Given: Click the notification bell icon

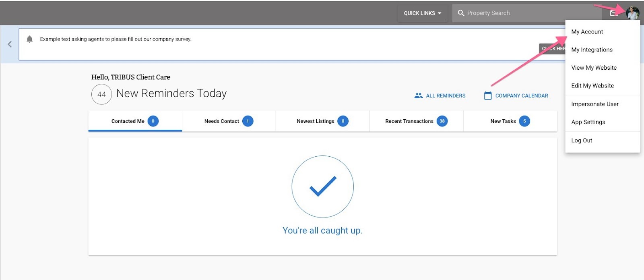Looking at the screenshot, I should click(x=29, y=39).
